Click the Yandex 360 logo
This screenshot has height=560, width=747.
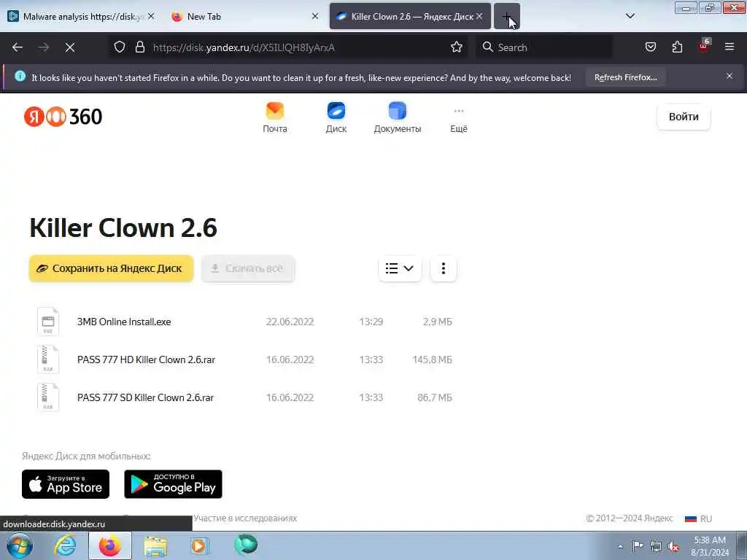click(x=63, y=117)
